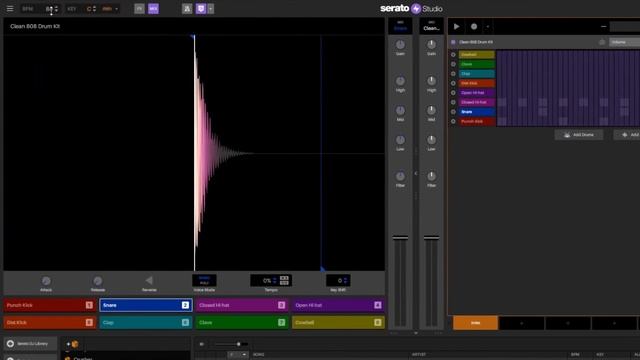Click the Snare channel Low knob
640x360 pixels.
tap(400, 140)
